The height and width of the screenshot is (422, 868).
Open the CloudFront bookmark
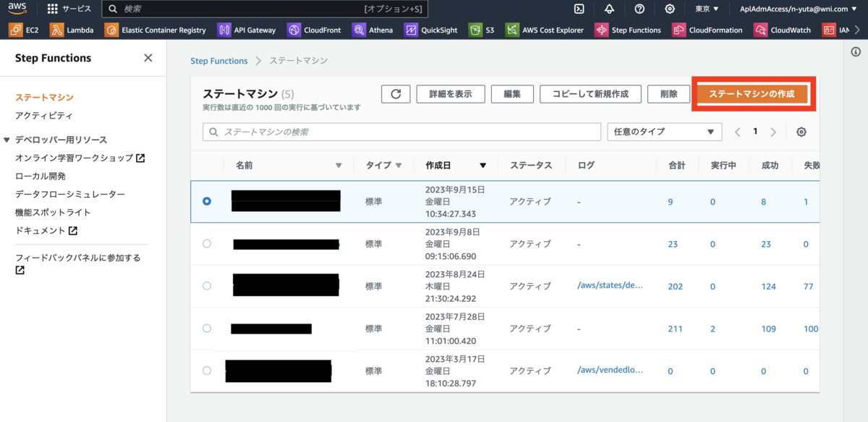click(315, 30)
